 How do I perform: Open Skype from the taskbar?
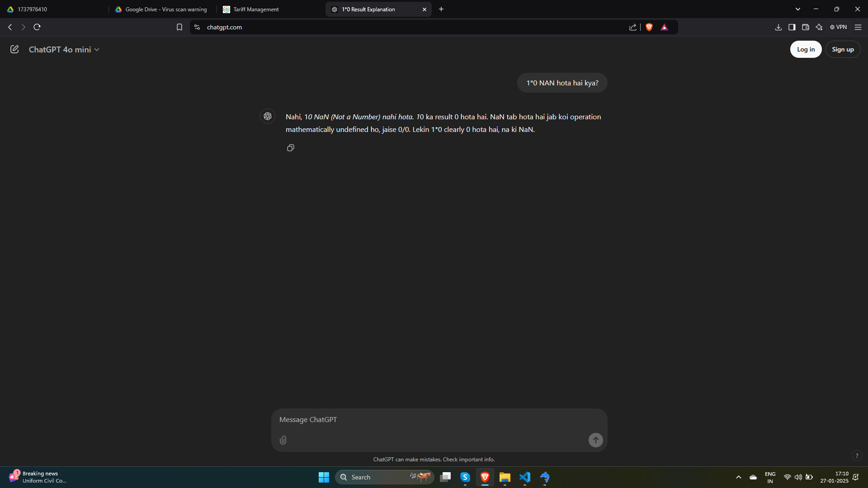click(x=465, y=477)
